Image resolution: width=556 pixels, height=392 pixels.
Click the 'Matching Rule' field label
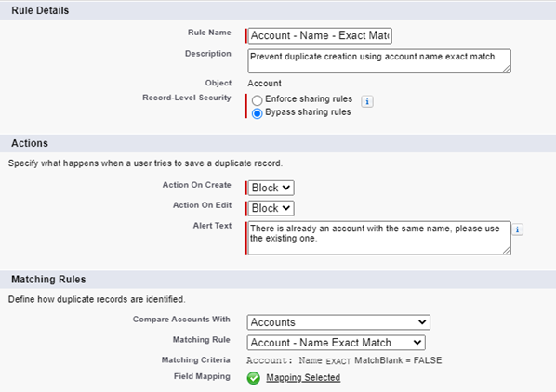202,340
